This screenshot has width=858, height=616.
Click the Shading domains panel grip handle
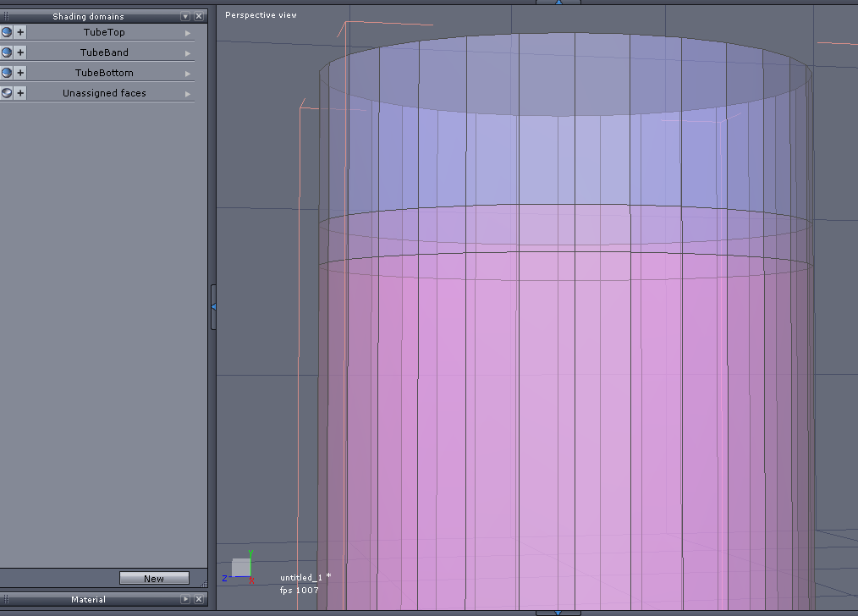tap(6, 16)
